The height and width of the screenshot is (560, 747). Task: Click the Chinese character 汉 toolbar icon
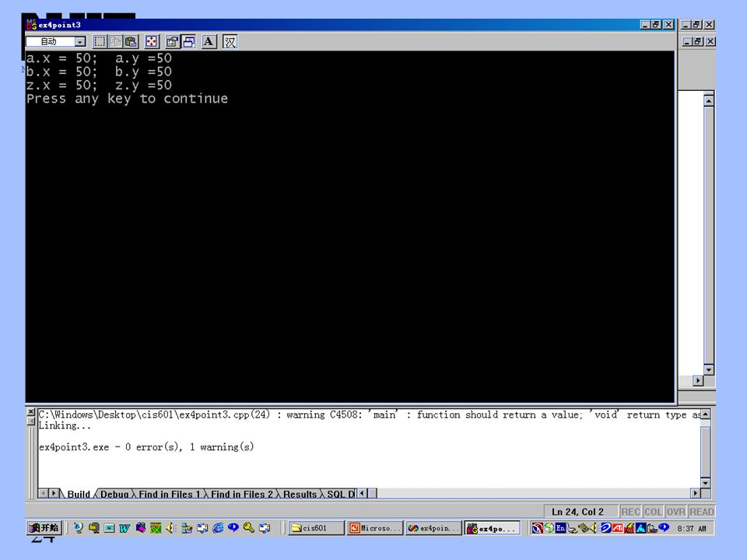[x=230, y=41]
